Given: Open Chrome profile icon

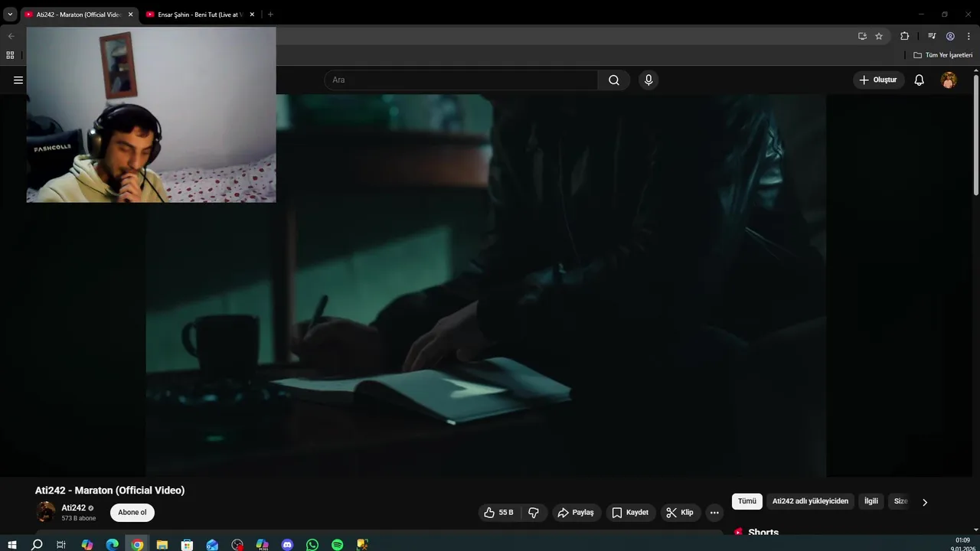Looking at the screenshot, I should point(950,36).
